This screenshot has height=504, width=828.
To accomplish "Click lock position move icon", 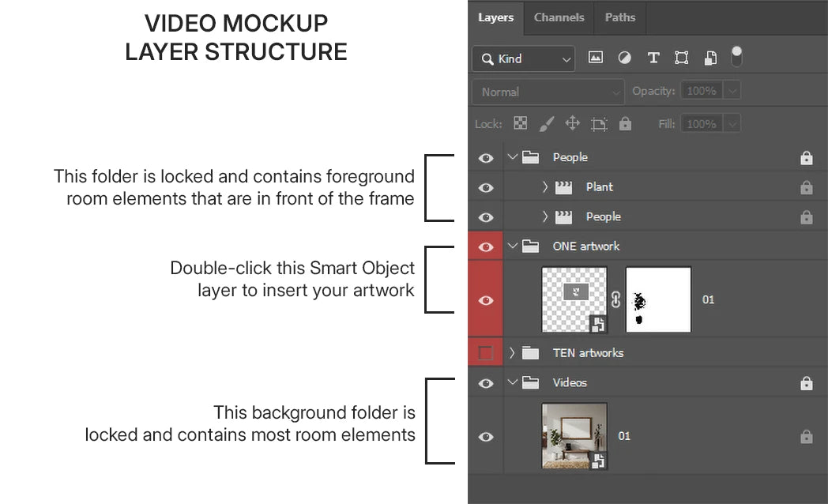I will click(573, 123).
